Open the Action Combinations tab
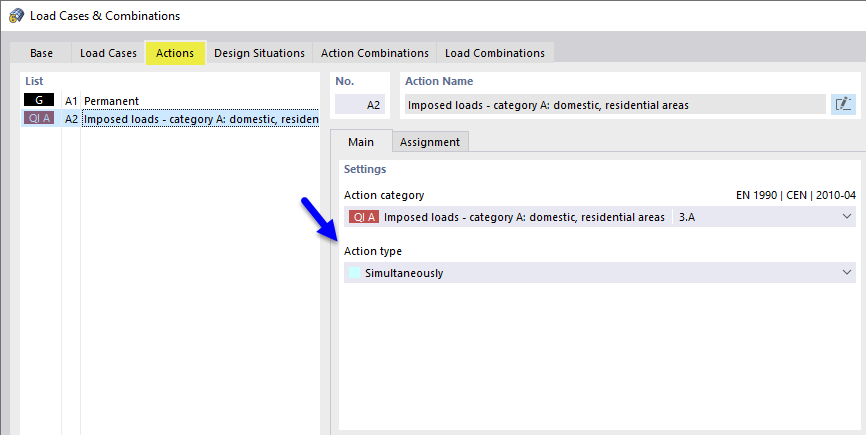 point(374,53)
